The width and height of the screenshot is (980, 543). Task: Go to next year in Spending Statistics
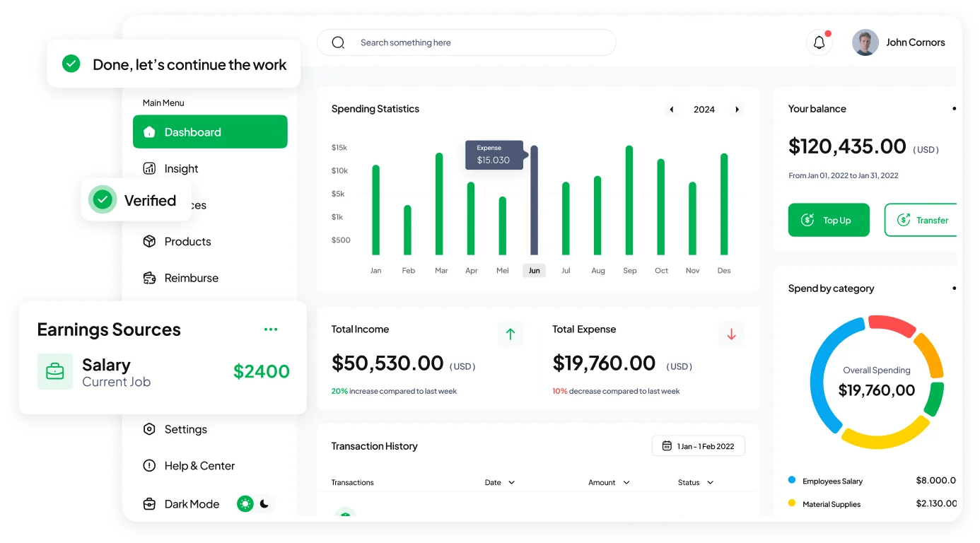[x=737, y=110]
